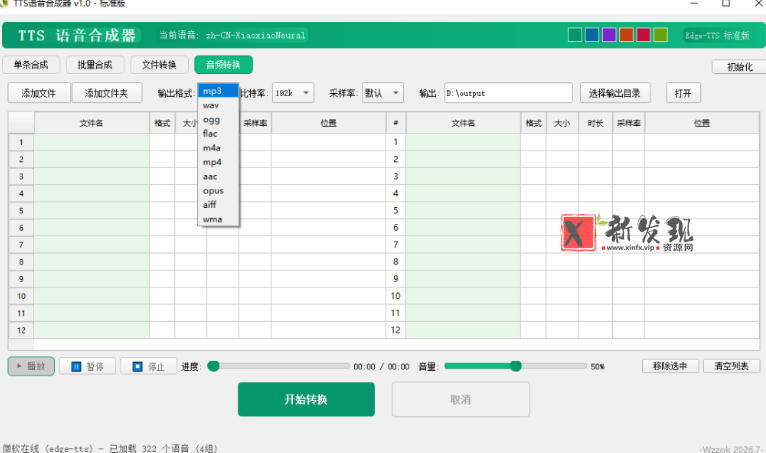
Task: Select the lime green theme color swatch
Action: (x=660, y=35)
